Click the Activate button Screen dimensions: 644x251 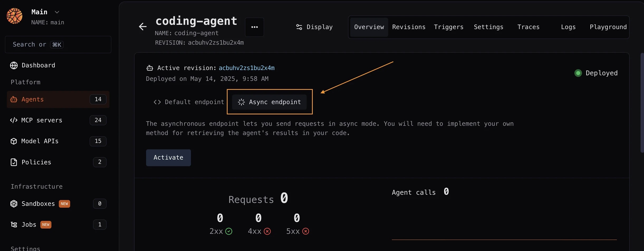pos(168,157)
